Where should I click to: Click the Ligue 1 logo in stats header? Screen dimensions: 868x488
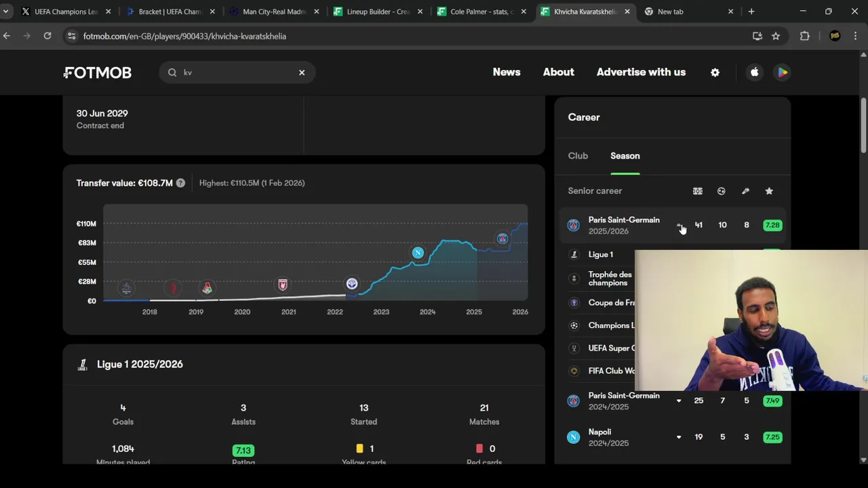(x=83, y=365)
